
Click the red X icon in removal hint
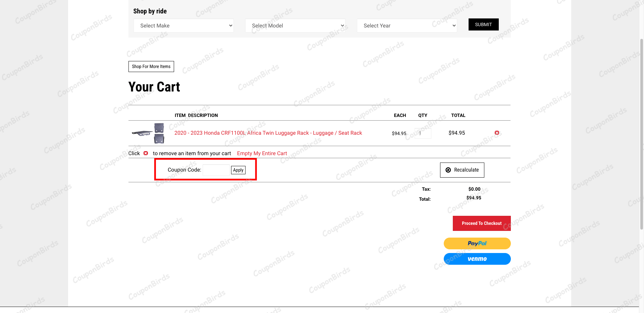point(146,153)
